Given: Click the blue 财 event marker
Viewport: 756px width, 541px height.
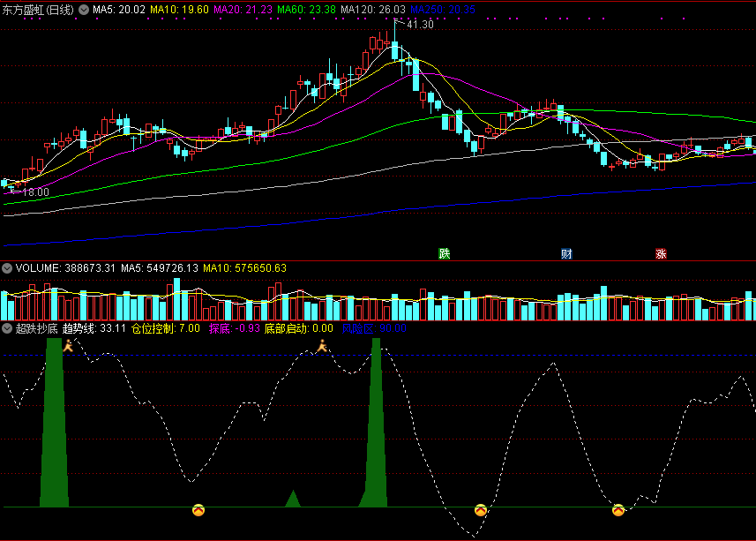Looking at the screenshot, I should coord(566,253).
